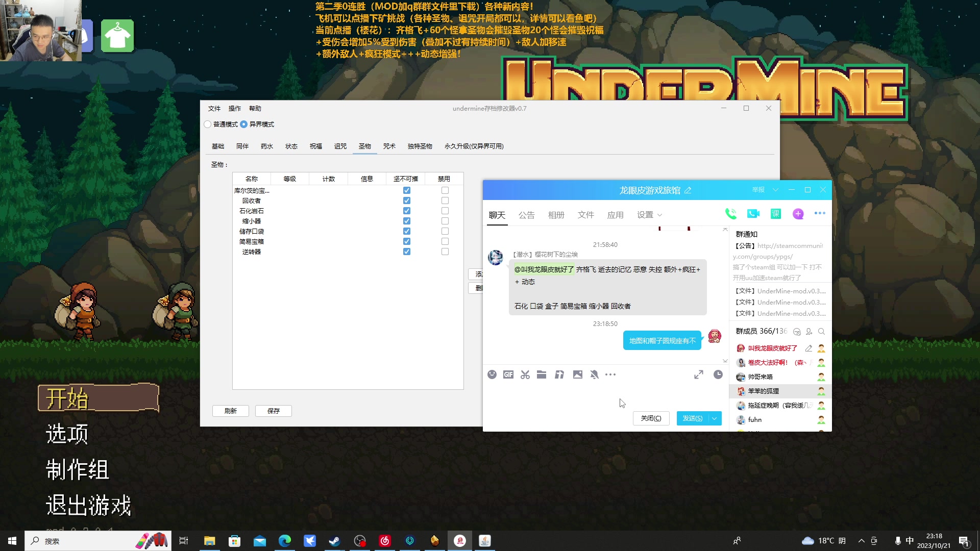Image resolution: width=980 pixels, height=551 pixels.
Task: Select the 异界模式 radio button
Action: [244, 124]
